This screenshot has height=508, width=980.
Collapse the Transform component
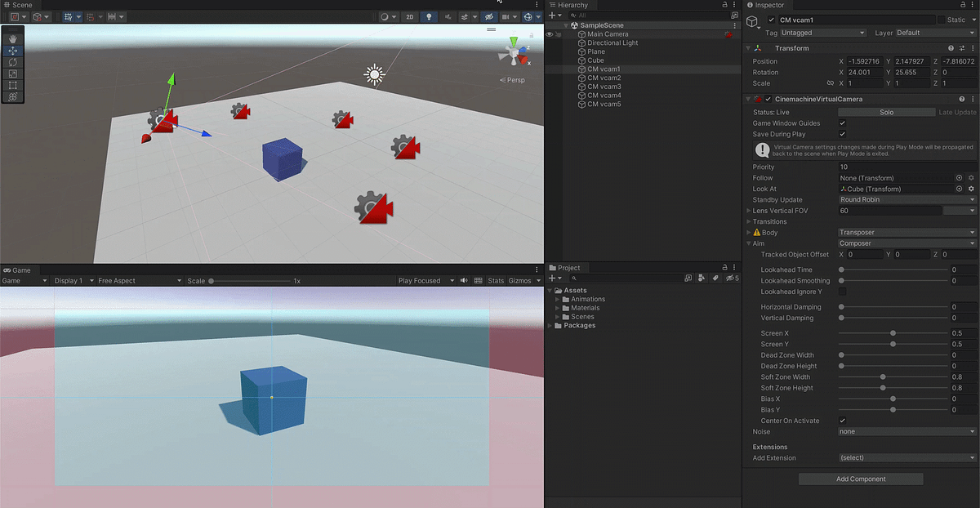(x=750, y=48)
